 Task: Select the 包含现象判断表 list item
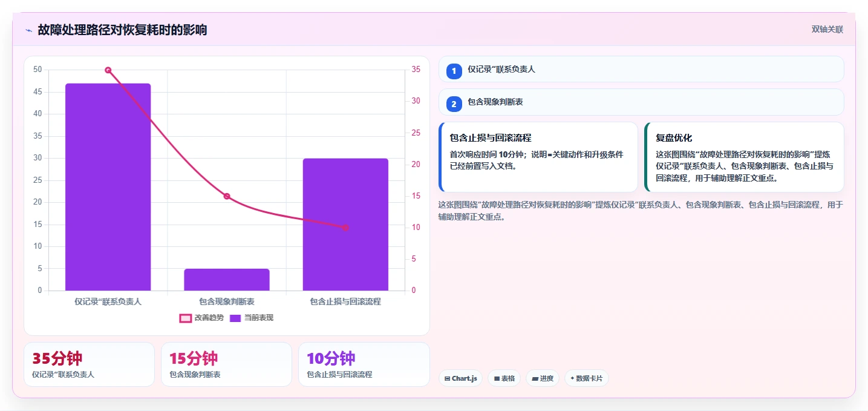(x=641, y=102)
